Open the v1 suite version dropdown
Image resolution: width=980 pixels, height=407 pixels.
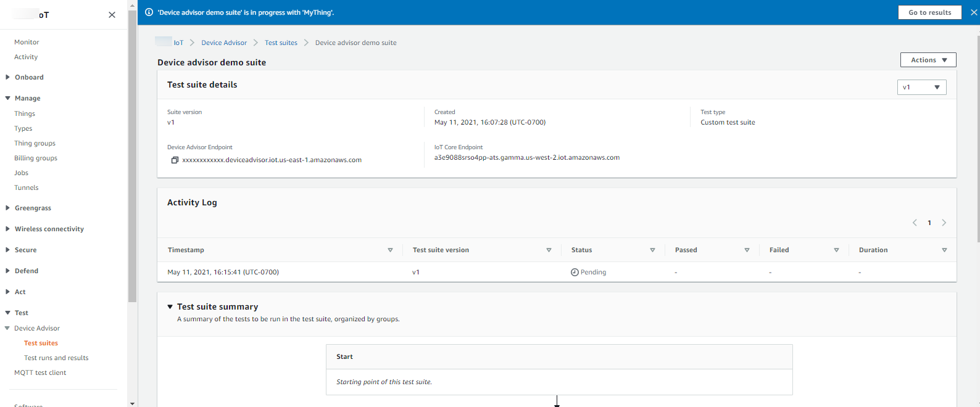(921, 88)
